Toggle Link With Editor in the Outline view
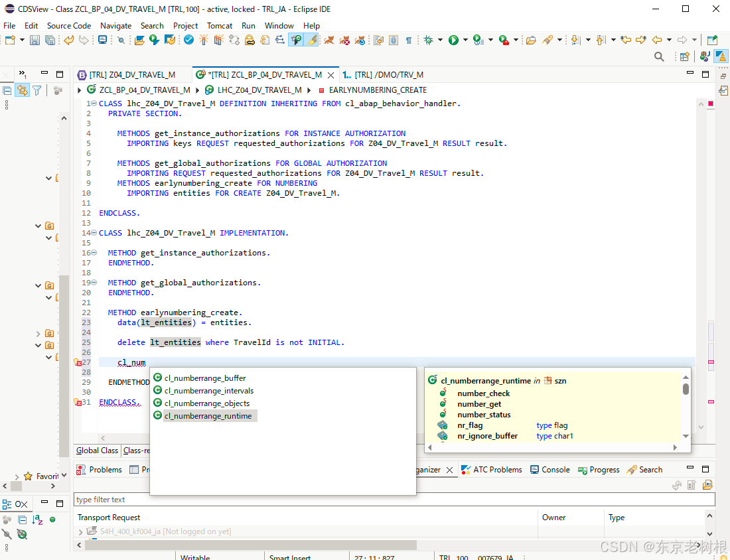This screenshot has height=560, width=730. click(23, 90)
